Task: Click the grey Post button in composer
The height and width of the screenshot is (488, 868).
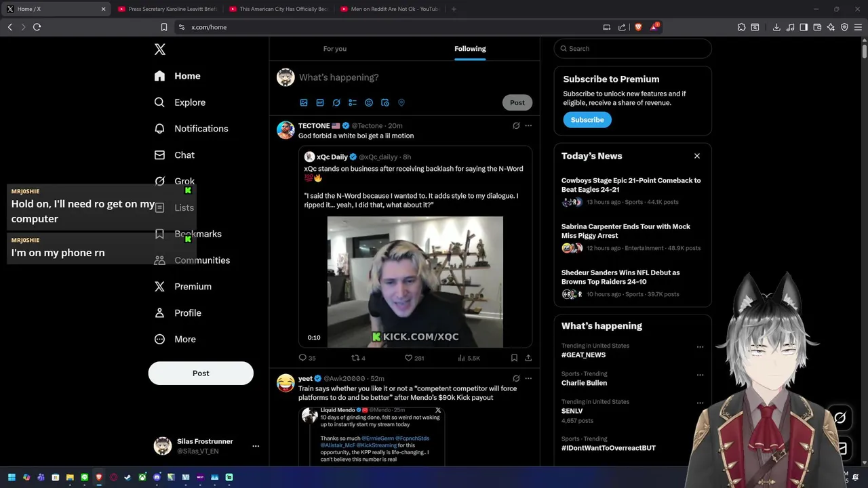Action: pyautogui.click(x=517, y=103)
